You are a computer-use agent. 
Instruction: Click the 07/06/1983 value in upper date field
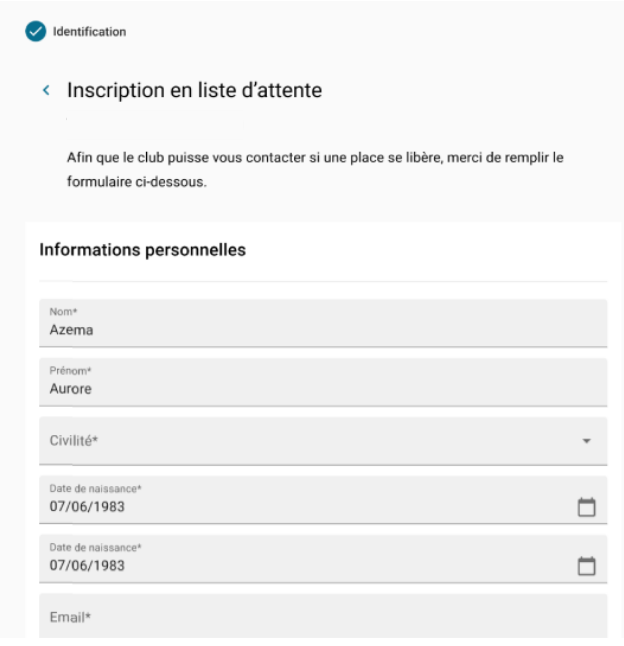tap(88, 507)
